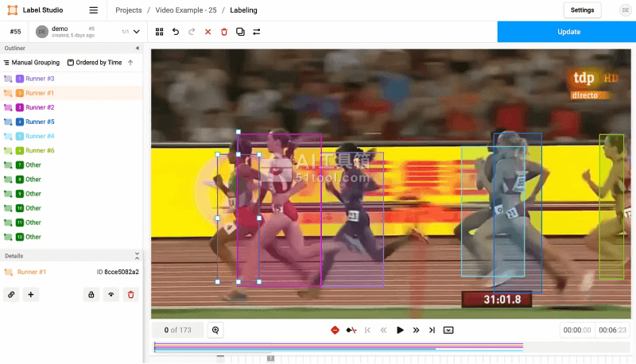Open the Settings button
The width and height of the screenshot is (636, 364).
(582, 10)
